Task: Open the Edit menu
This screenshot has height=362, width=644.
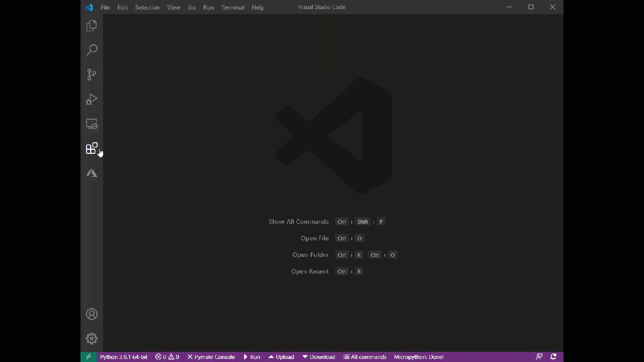Action: [122, 8]
